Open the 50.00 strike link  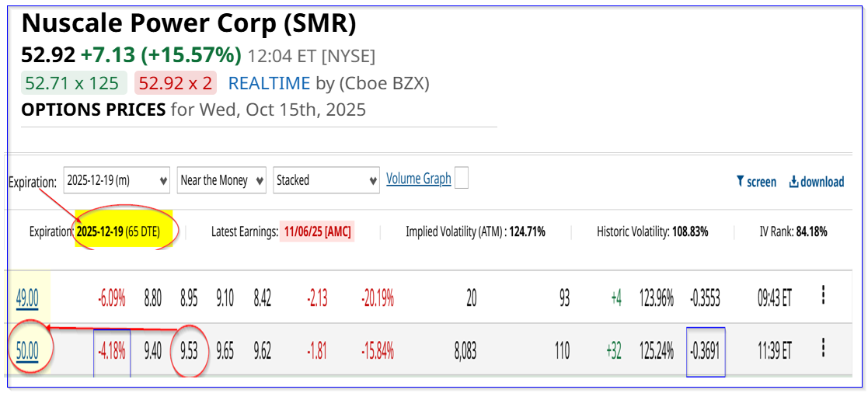(27, 351)
